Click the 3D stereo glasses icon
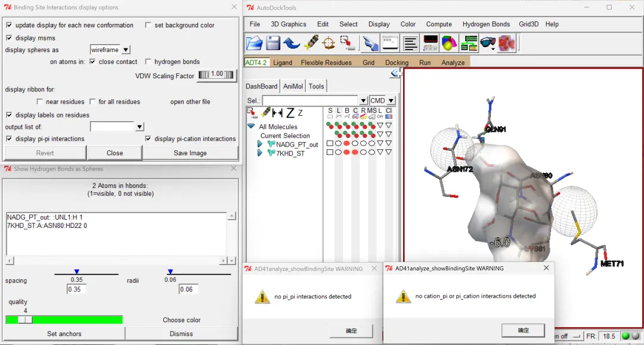 (488, 43)
